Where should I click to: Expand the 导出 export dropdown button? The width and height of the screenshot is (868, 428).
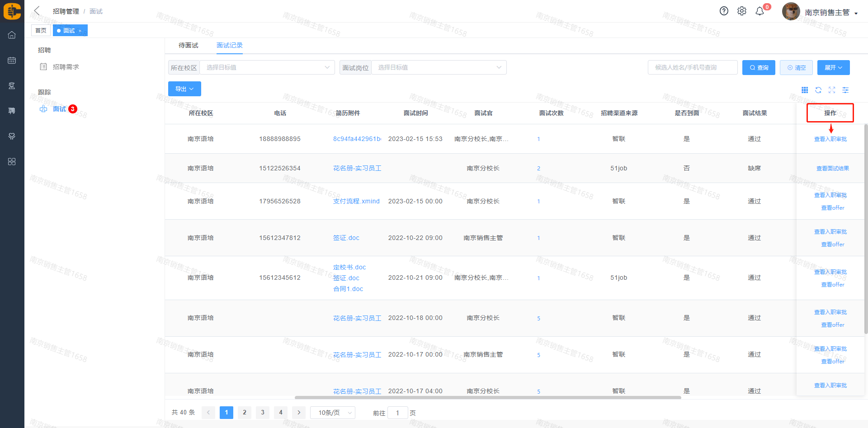[x=184, y=89]
